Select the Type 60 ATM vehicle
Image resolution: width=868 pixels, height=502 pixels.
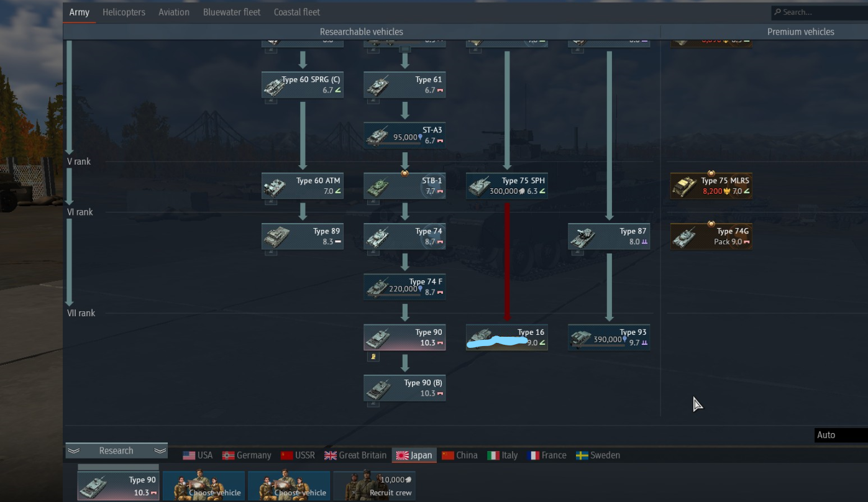coord(303,186)
